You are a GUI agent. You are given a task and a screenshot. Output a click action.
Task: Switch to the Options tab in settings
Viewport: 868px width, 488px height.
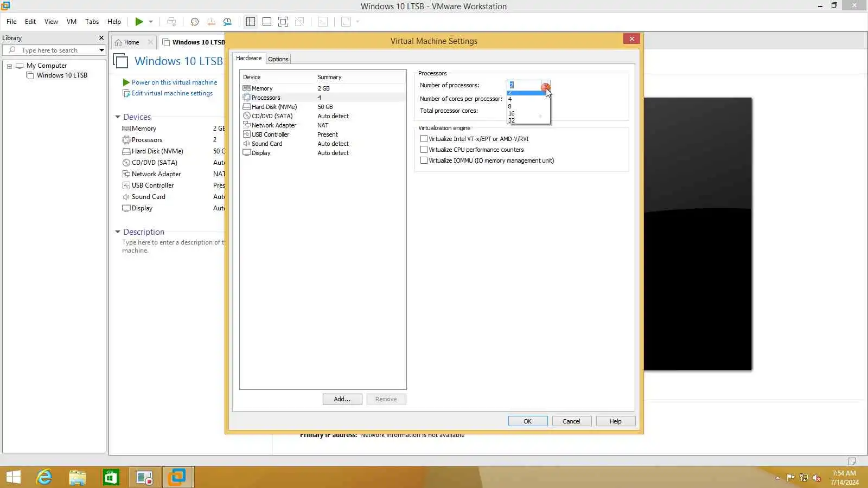[278, 59]
